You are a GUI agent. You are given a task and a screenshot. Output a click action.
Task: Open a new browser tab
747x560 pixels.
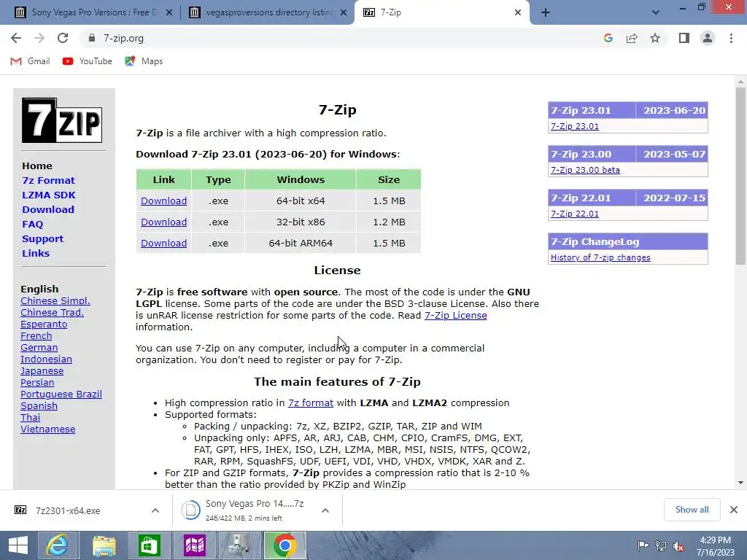pos(546,12)
